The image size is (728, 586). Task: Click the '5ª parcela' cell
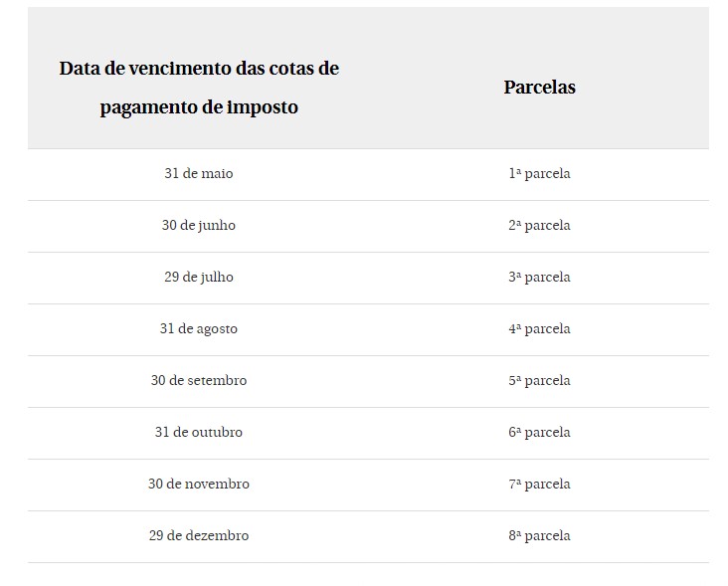pos(539,381)
